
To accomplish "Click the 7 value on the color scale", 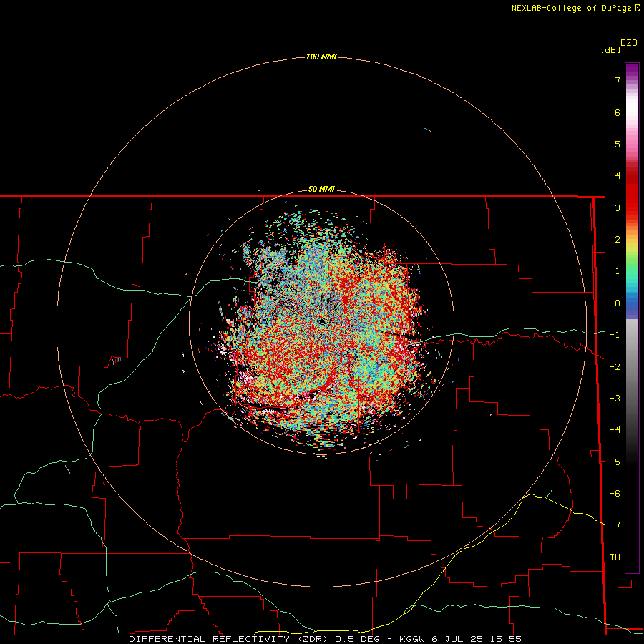I will click(618, 80).
